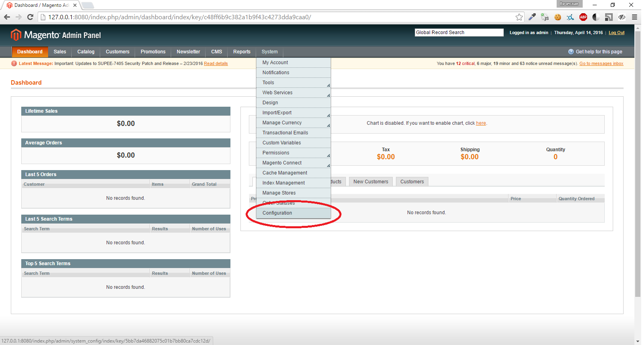The image size is (644, 345).
Task: Open Go to messages inbox link
Action: tap(601, 63)
